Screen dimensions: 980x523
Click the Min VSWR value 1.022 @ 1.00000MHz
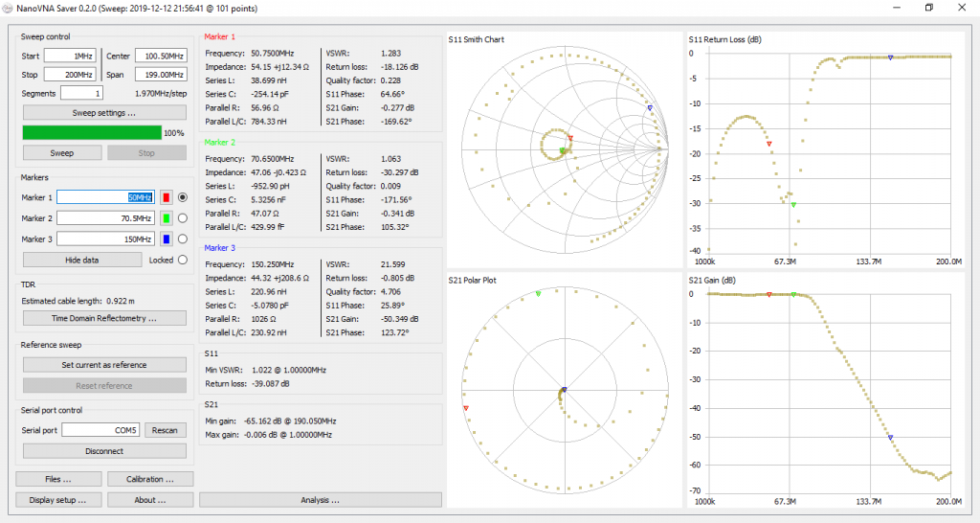[x=288, y=370]
